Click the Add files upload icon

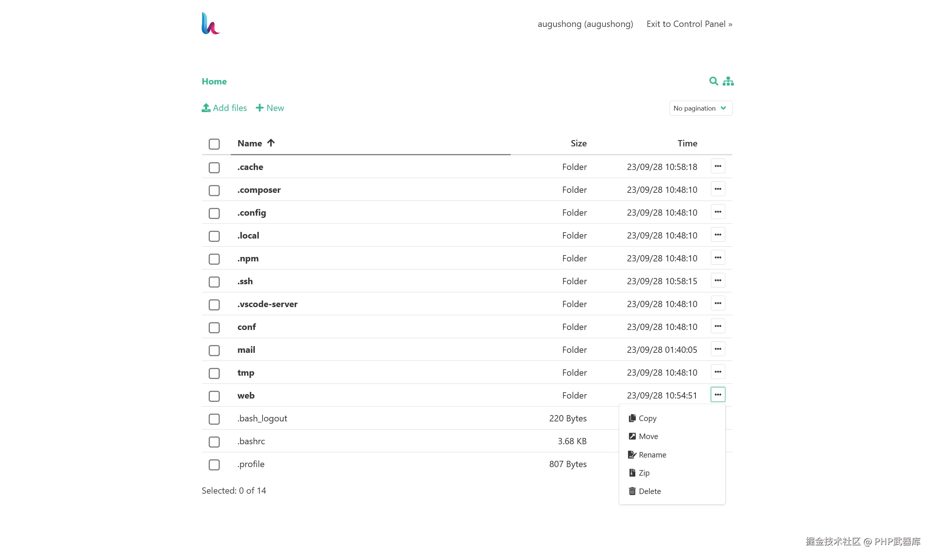tap(206, 108)
